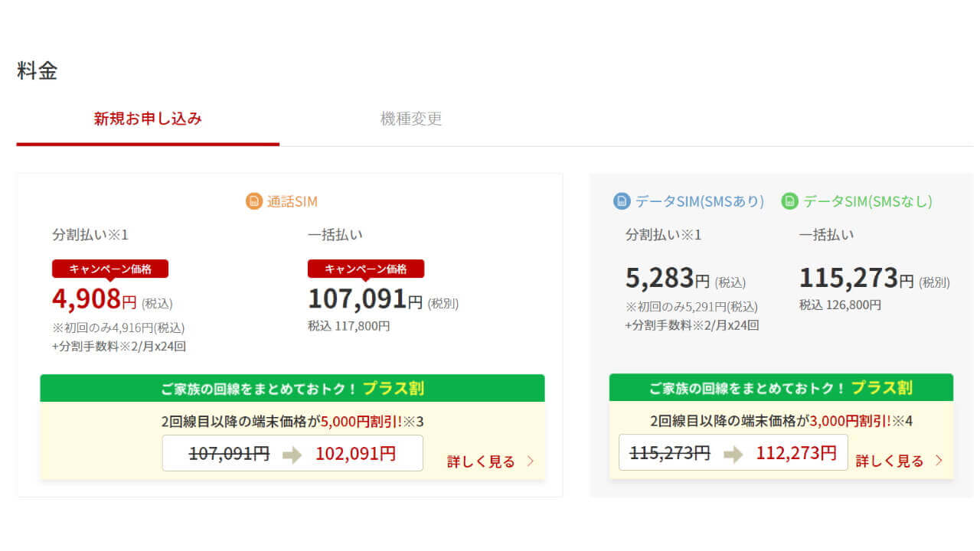Click the arrow icon after crossed-out 107,091円

292,454
